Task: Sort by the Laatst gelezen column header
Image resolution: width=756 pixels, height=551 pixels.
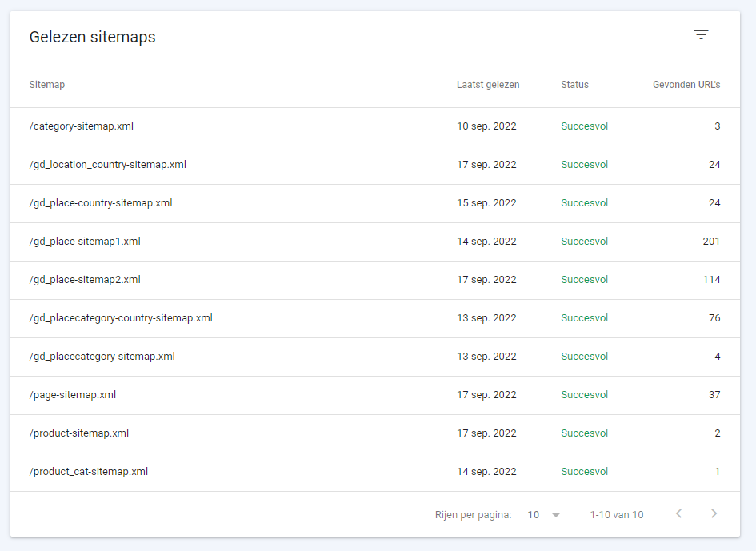Action: [x=488, y=84]
